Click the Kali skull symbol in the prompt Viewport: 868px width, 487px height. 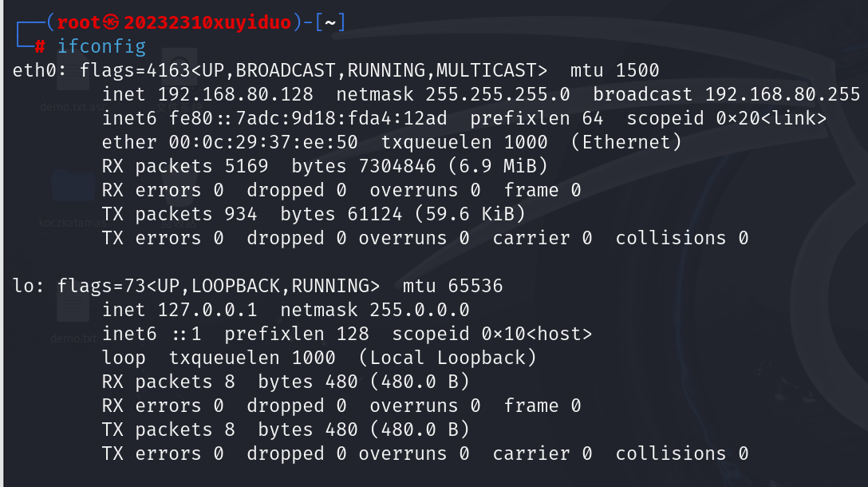point(111,22)
